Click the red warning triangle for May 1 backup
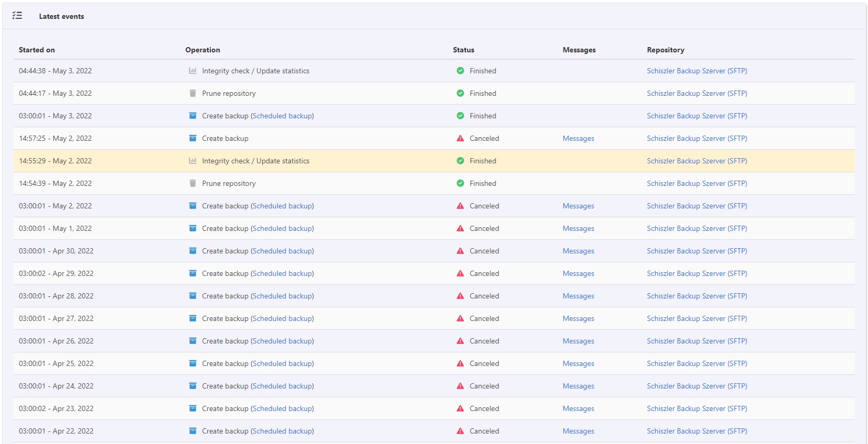 (x=460, y=228)
